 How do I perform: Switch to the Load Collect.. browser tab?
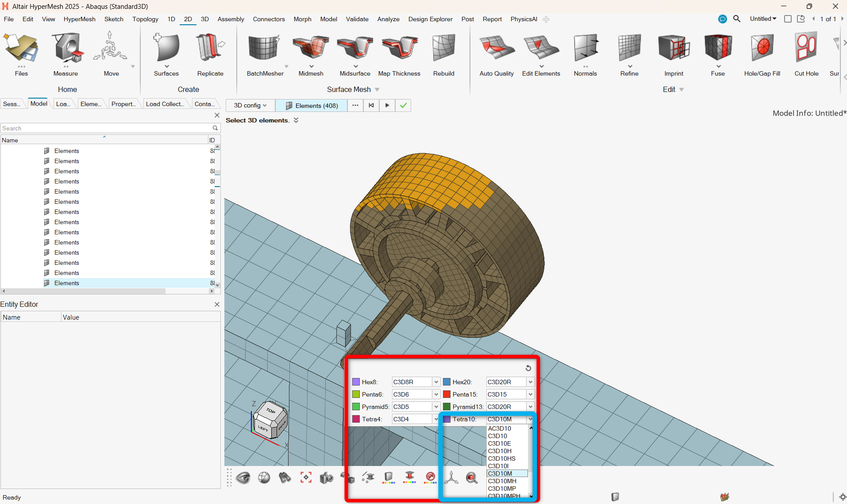click(x=165, y=104)
